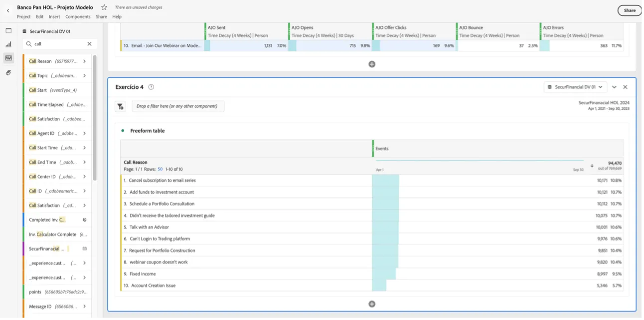Click the icon beside Completed Inv. C component

click(x=85, y=220)
